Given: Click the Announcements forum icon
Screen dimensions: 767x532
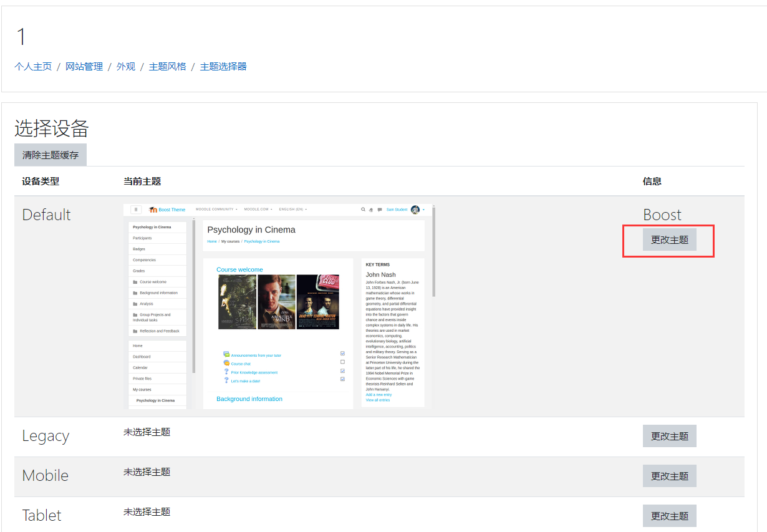Looking at the screenshot, I should point(226,354).
